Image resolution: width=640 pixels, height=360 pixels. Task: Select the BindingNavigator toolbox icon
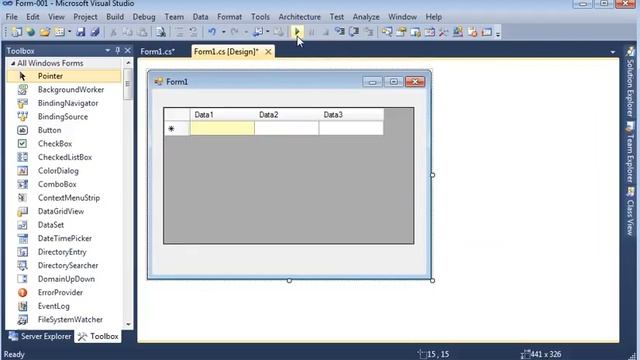coord(22,103)
